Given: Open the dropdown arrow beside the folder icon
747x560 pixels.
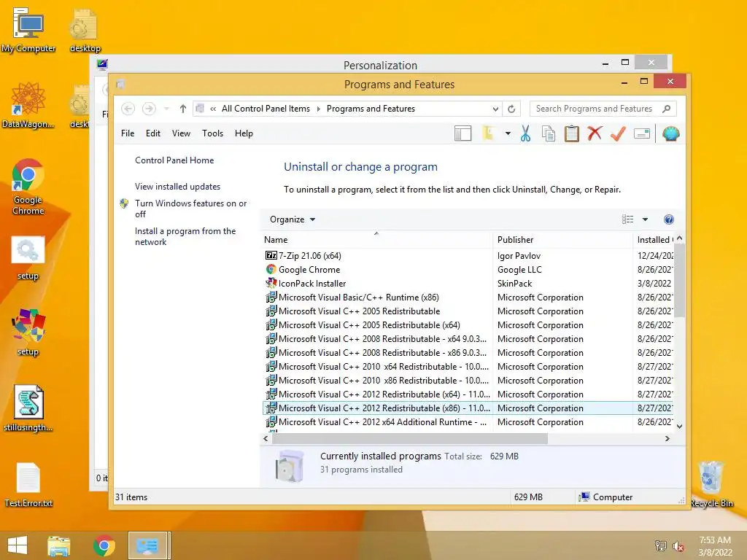Looking at the screenshot, I should click(x=508, y=134).
